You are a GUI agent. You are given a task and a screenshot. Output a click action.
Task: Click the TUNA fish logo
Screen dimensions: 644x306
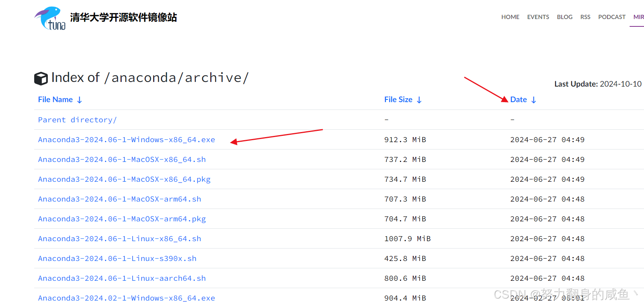[x=50, y=18]
